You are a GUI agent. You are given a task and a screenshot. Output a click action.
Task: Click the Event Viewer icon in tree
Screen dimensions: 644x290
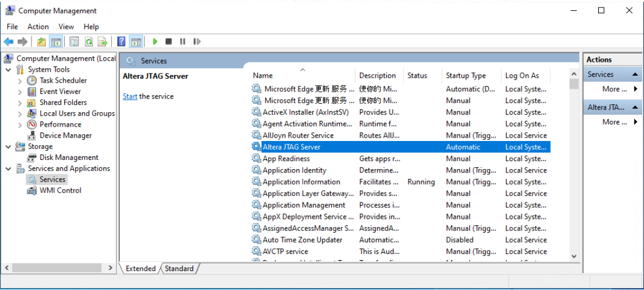tap(32, 92)
